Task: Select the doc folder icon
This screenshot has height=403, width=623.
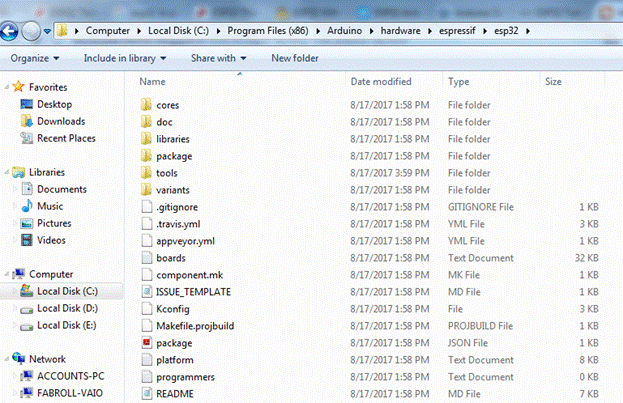Action: [x=146, y=122]
